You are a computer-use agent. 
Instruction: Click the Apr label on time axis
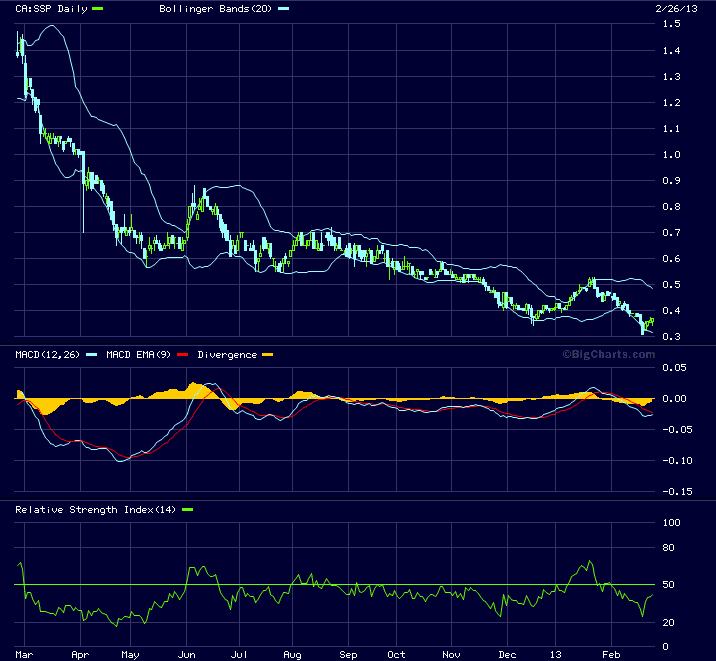point(80,655)
